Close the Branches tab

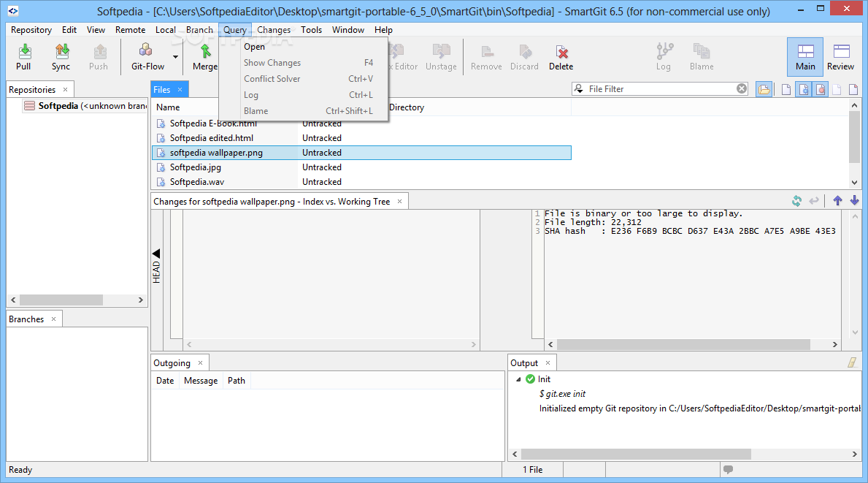(x=54, y=319)
